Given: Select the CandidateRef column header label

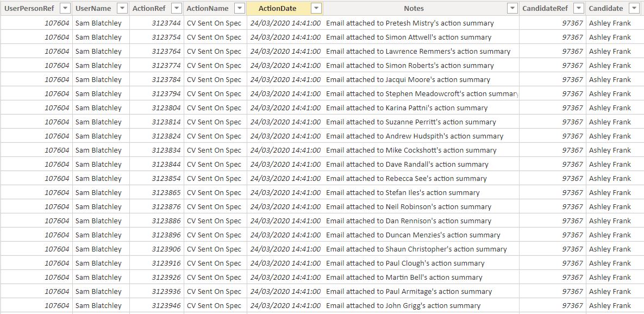Looking at the screenshot, I should [x=545, y=8].
